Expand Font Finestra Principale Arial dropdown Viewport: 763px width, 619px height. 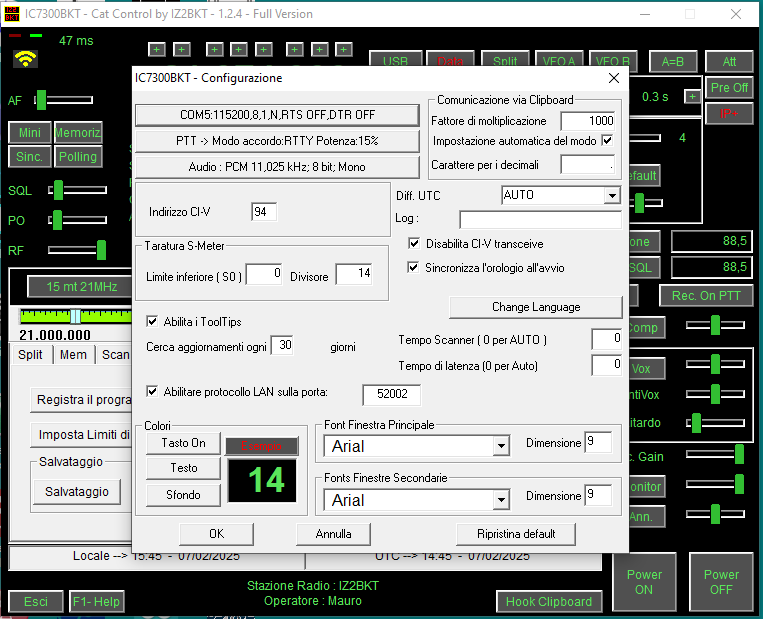point(501,446)
